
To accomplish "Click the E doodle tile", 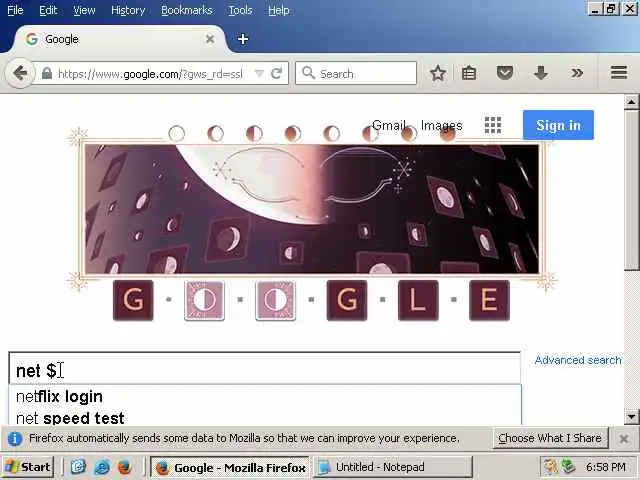I will pyautogui.click(x=489, y=300).
